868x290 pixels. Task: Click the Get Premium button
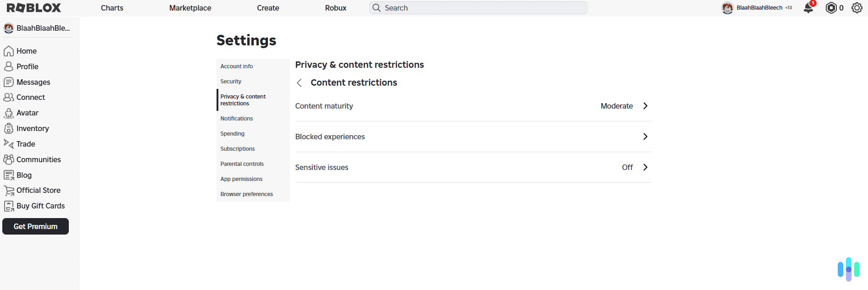[x=35, y=226]
